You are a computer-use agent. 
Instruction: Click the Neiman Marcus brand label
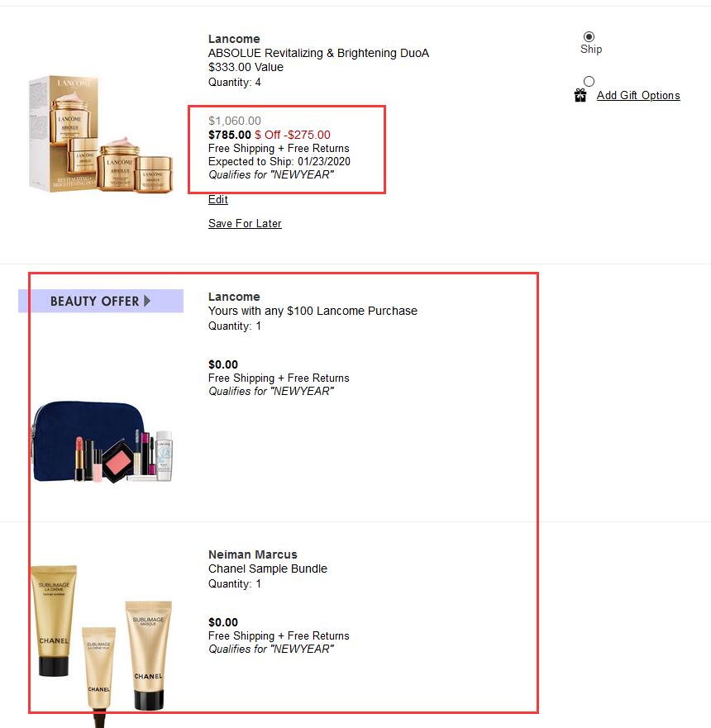(x=253, y=554)
